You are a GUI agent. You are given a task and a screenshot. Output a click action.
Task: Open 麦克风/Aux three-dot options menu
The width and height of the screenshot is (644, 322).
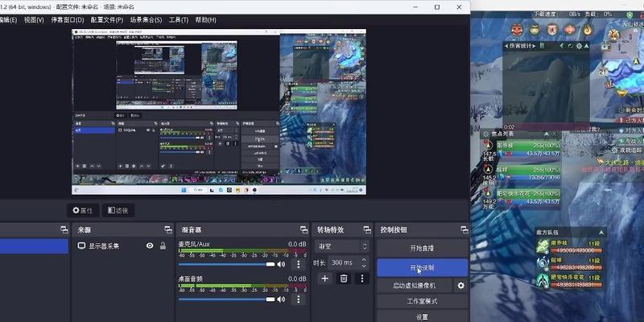click(299, 265)
